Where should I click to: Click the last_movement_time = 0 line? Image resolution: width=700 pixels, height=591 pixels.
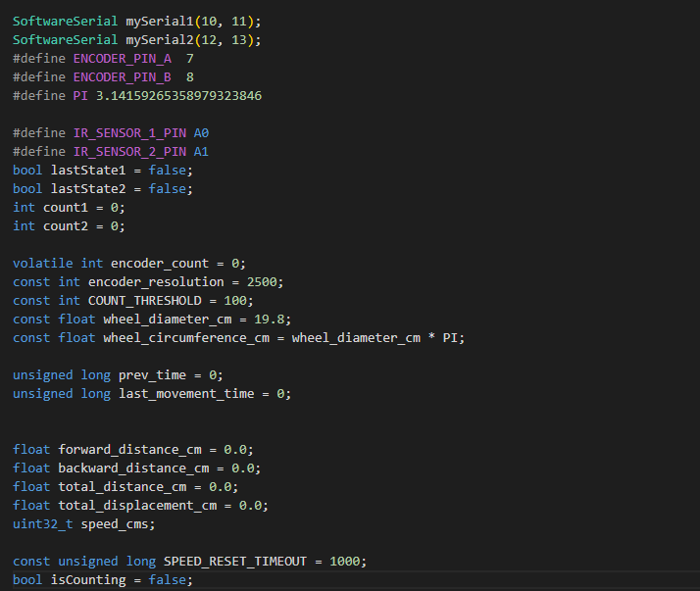[x=152, y=394]
